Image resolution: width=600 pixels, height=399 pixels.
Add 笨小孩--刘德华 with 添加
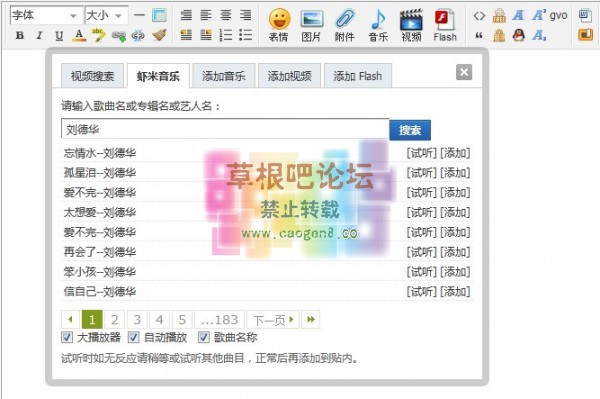pyautogui.click(x=455, y=272)
